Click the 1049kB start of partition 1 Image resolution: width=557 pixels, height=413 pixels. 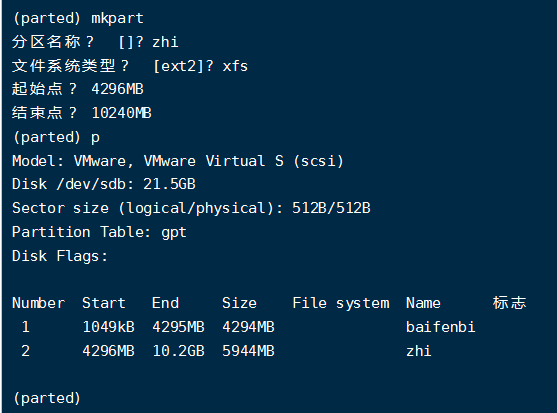pyautogui.click(x=108, y=327)
